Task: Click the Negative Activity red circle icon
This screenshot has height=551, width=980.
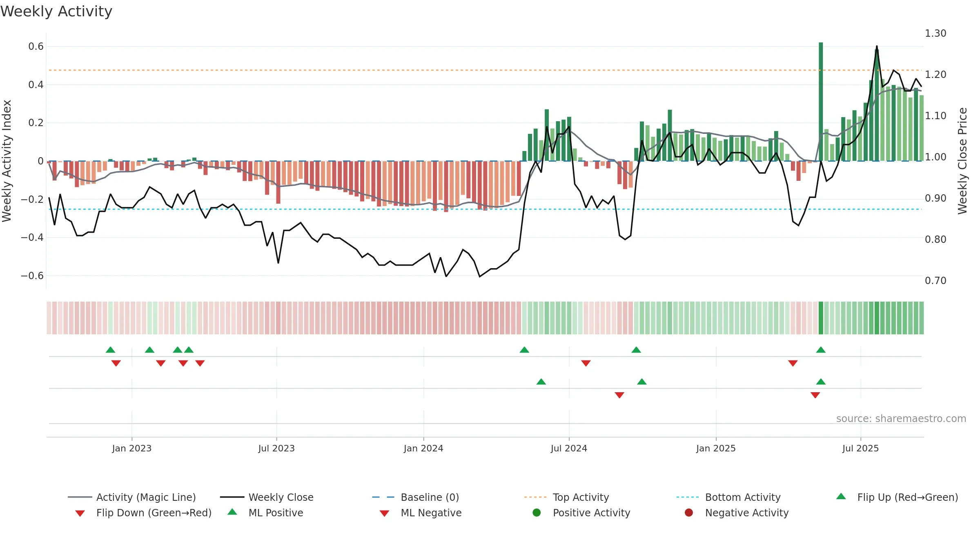Action: click(689, 512)
